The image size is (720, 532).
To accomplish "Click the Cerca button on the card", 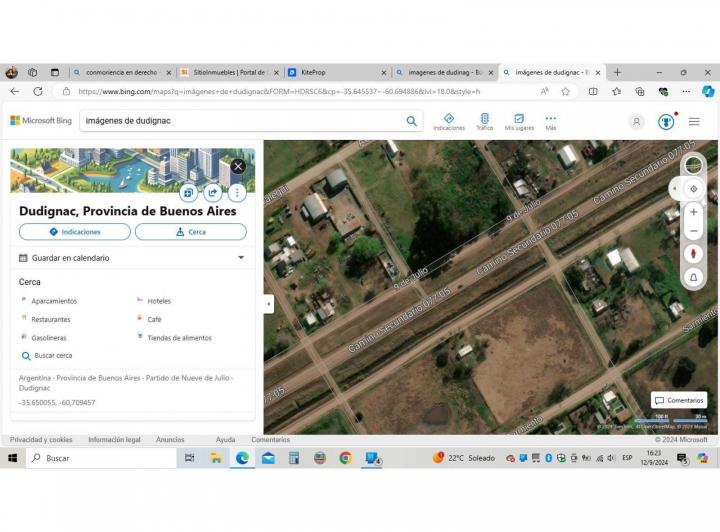I will point(191,232).
